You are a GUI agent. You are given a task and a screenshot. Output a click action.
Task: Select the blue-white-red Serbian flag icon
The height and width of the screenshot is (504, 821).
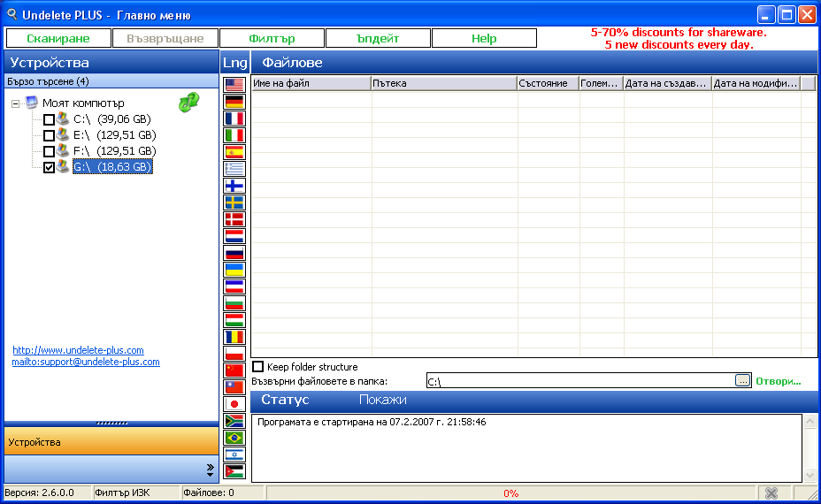pyautogui.click(x=234, y=286)
